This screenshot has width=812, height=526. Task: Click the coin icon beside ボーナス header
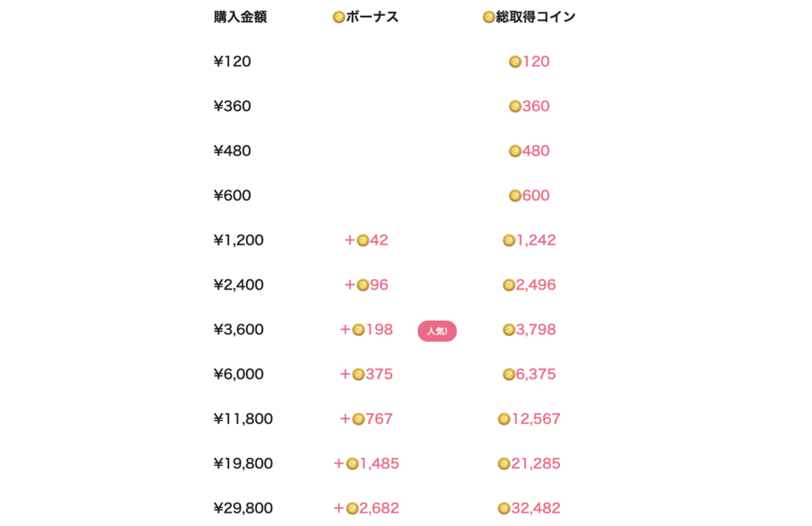339,17
